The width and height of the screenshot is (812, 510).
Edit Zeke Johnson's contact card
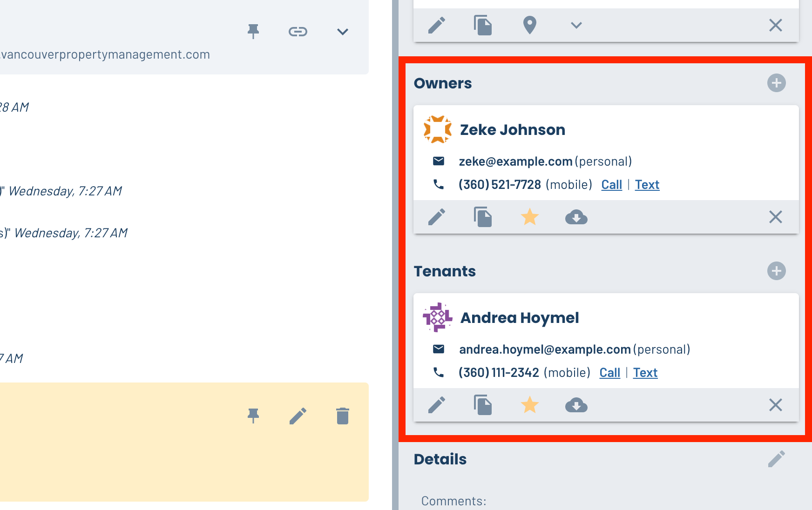point(437,217)
